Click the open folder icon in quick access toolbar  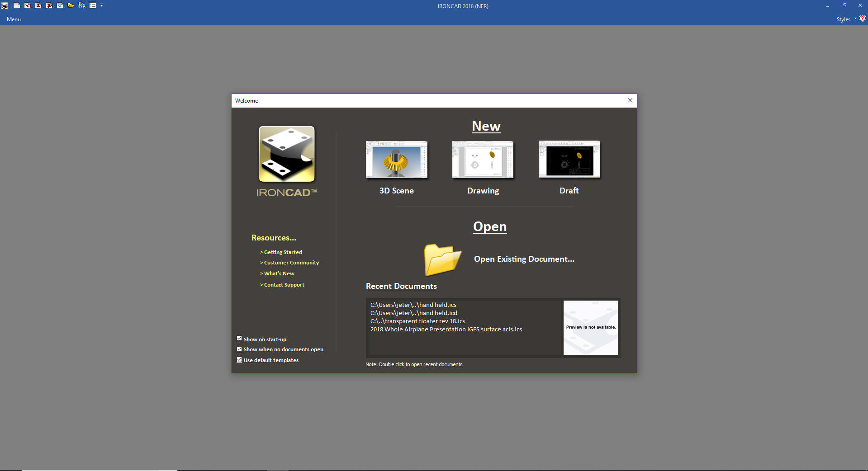[71, 5]
